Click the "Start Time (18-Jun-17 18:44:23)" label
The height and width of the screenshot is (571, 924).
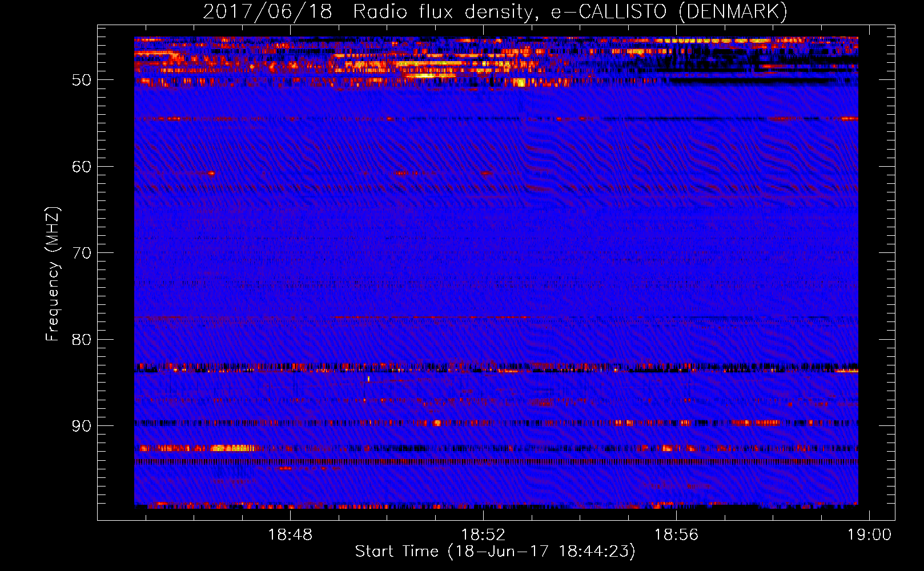tap(495, 552)
